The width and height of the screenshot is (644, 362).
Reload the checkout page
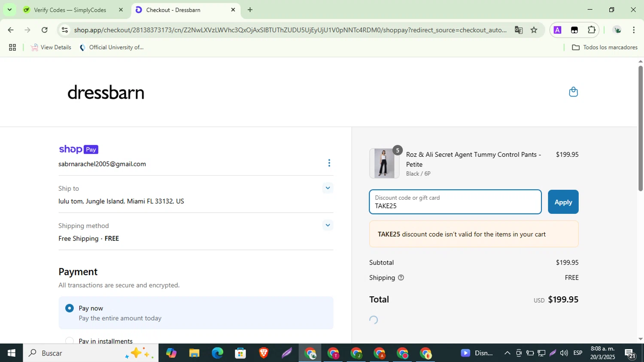pyautogui.click(x=45, y=30)
